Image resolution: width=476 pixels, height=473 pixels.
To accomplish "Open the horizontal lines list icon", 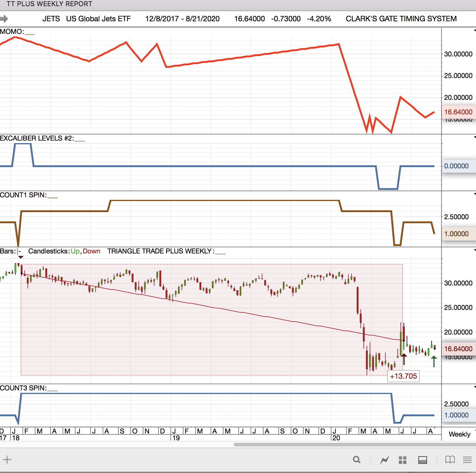I will (467, 460).
